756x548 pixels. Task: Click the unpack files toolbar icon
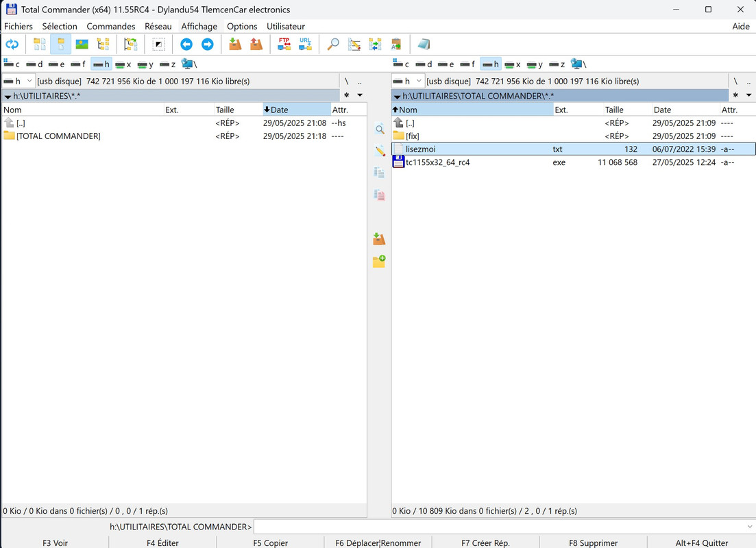click(x=256, y=45)
